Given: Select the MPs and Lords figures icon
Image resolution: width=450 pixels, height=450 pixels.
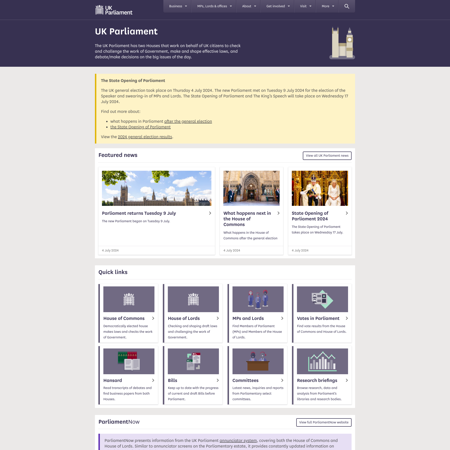Looking at the screenshot, I should [x=258, y=299].
